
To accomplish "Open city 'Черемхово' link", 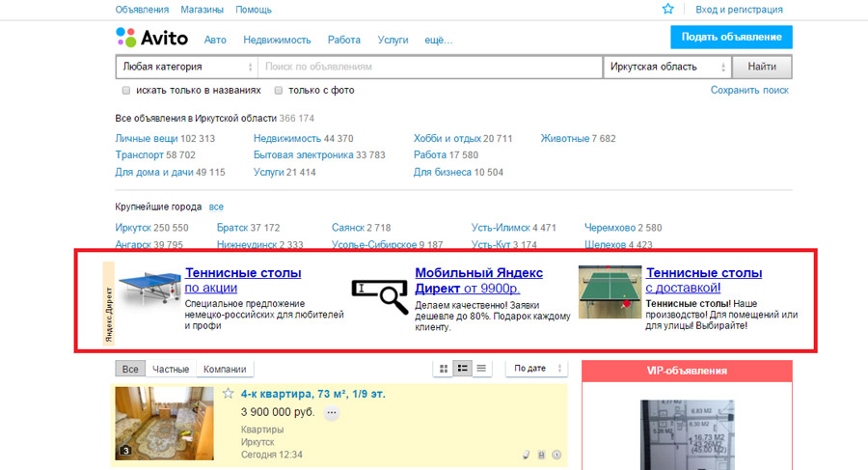I will click(x=610, y=228).
